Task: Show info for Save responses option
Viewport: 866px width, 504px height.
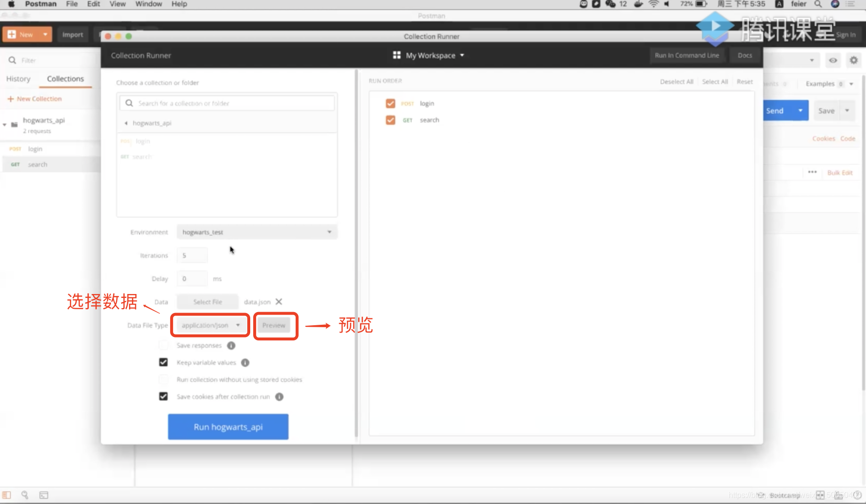Action: tap(231, 346)
